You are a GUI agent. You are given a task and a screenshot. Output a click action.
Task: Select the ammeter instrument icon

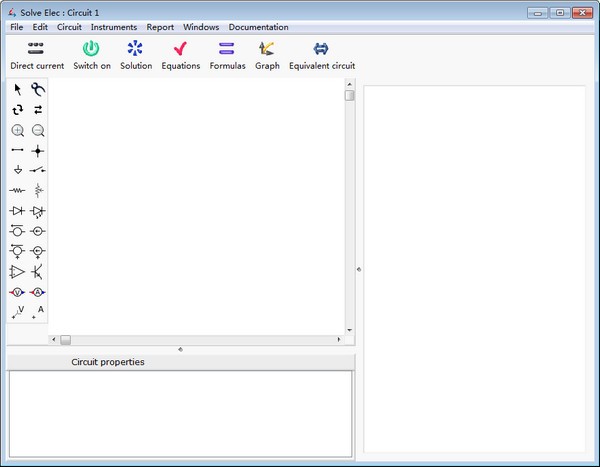pyautogui.click(x=37, y=292)
